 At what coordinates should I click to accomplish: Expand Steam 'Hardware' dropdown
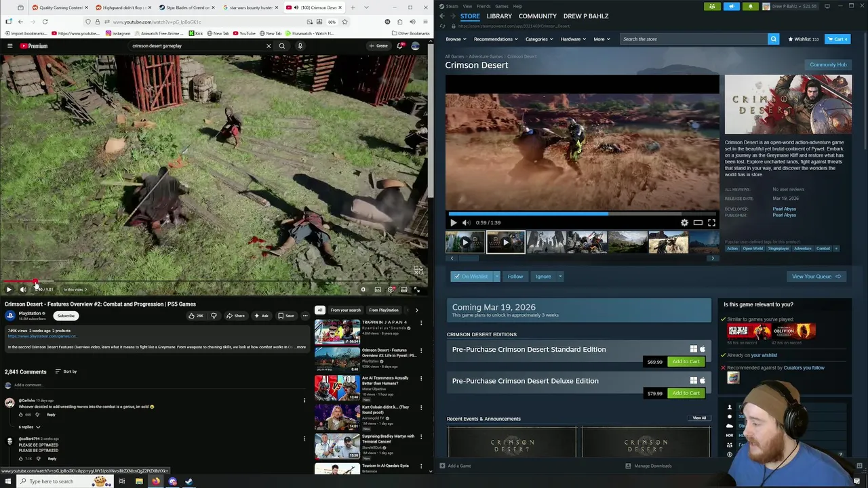573,39
